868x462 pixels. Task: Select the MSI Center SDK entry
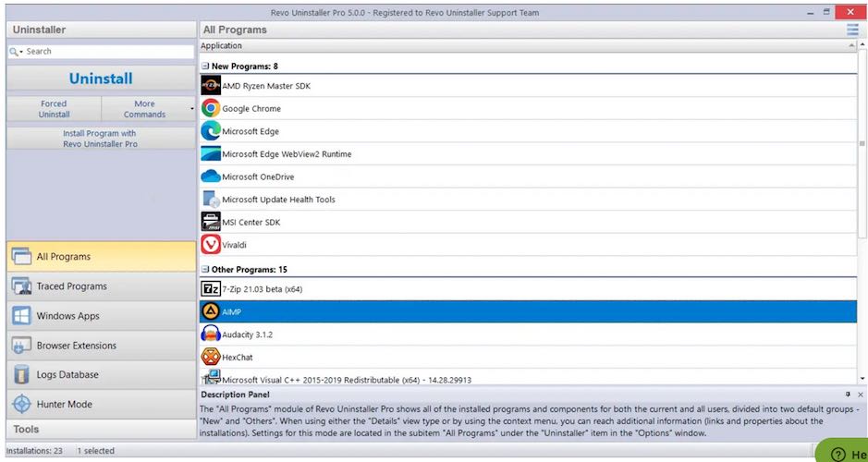coord(528,222)
